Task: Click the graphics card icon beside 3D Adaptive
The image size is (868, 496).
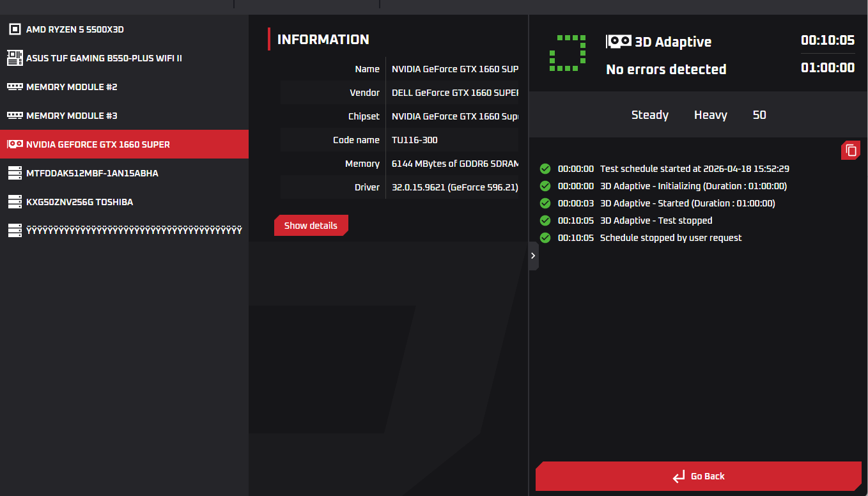Action: pyautogui.click(x=618, y=42)
